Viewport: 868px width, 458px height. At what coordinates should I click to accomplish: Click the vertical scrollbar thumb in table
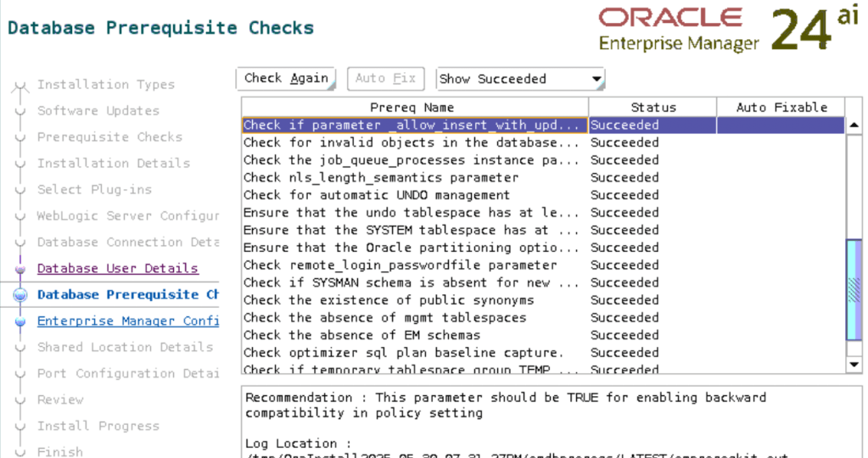854,290
